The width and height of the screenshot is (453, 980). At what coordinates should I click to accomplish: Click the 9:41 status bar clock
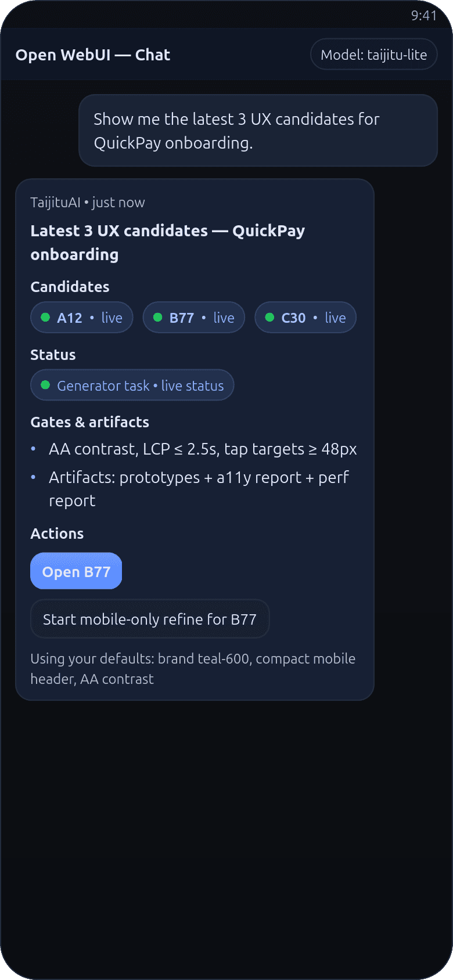[x=423, y=16]
